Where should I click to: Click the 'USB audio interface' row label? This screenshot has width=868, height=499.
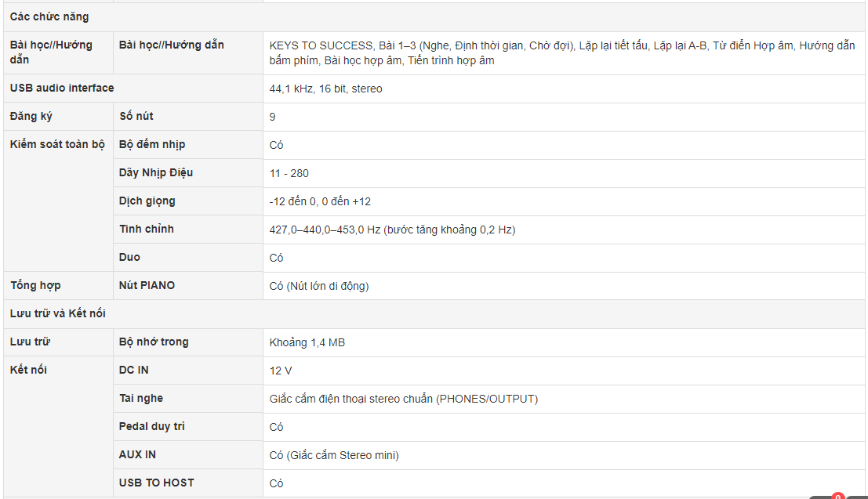point(62,88)
